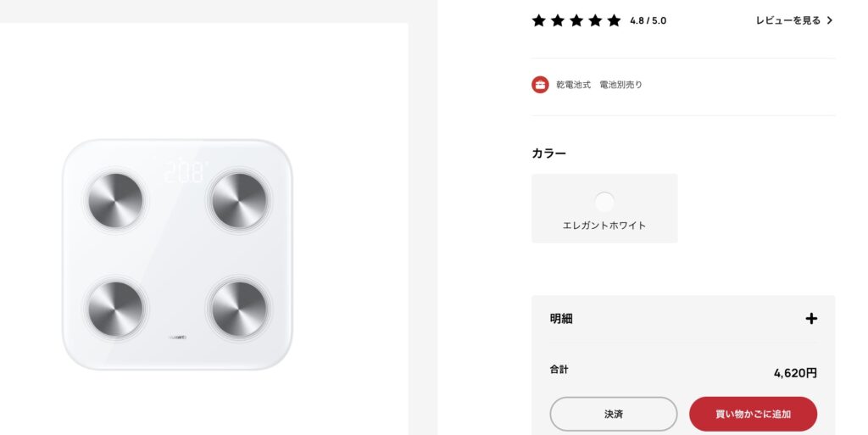Click the top-left metal electrode disc
Image resolution: width=868 pixels, height=435 pixels.
[x=115, y=200]
